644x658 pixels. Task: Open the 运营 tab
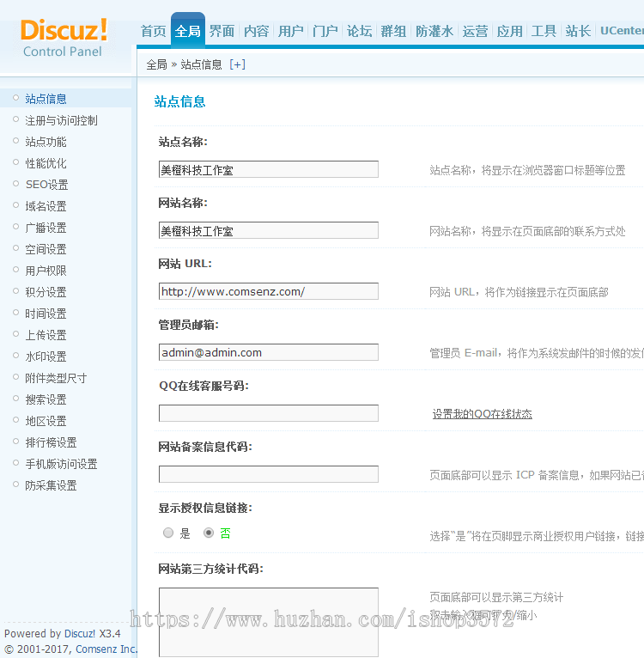click(475, 31)
